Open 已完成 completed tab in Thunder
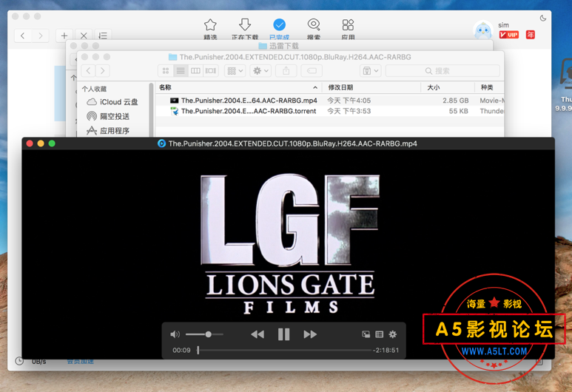 pyautogui.click(x=280, y=29)
